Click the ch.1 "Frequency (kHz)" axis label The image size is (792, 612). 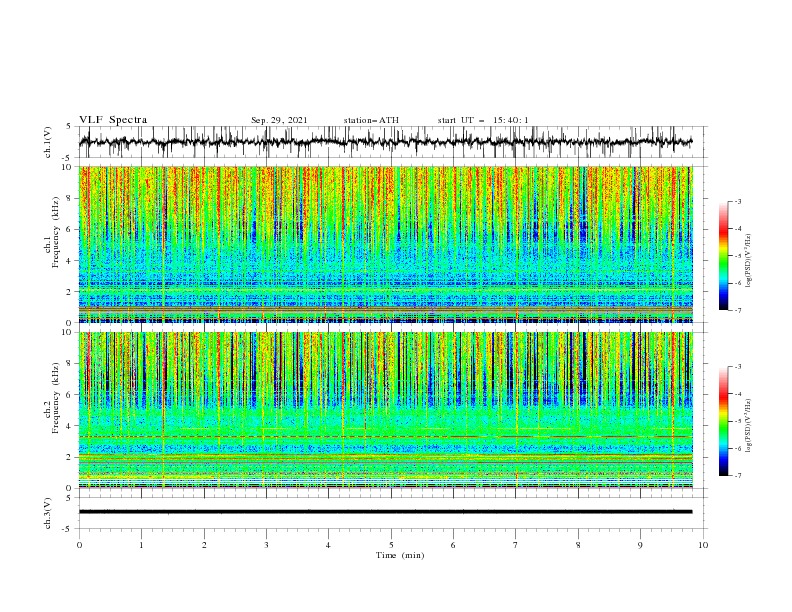point(56,232)
